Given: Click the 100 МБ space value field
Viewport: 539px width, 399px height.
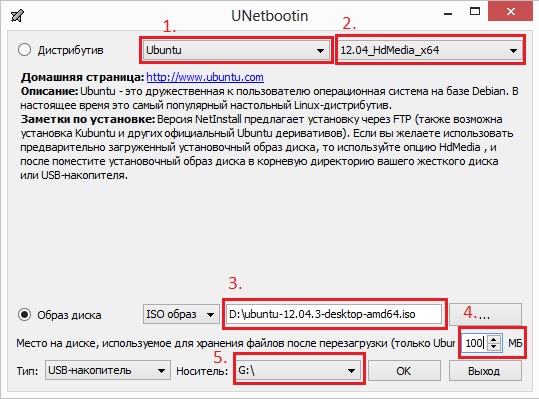Looking at the screenshot, I should pyautogui.click(x=475, y=343).
